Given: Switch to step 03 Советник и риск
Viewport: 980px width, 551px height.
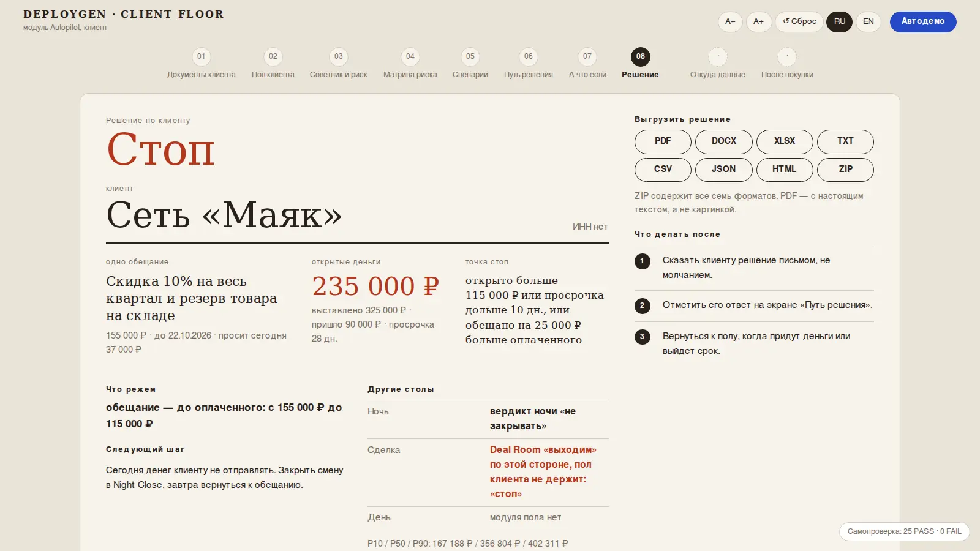Looking at the screenshot, I should click(339, 64).
